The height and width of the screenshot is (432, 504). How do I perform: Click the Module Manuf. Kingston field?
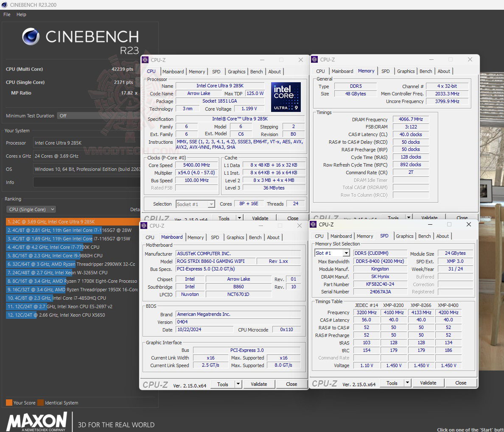pos(380,269)
